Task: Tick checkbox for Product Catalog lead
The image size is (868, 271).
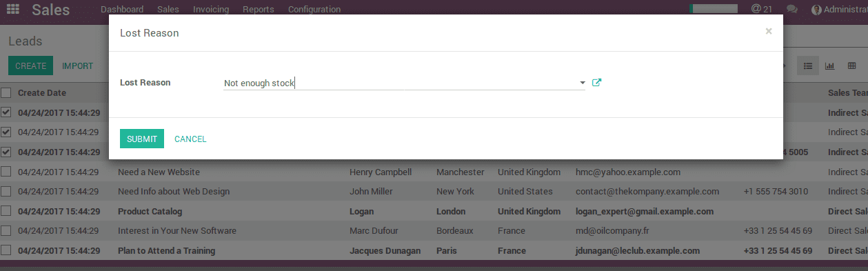Action: [6, 211]
